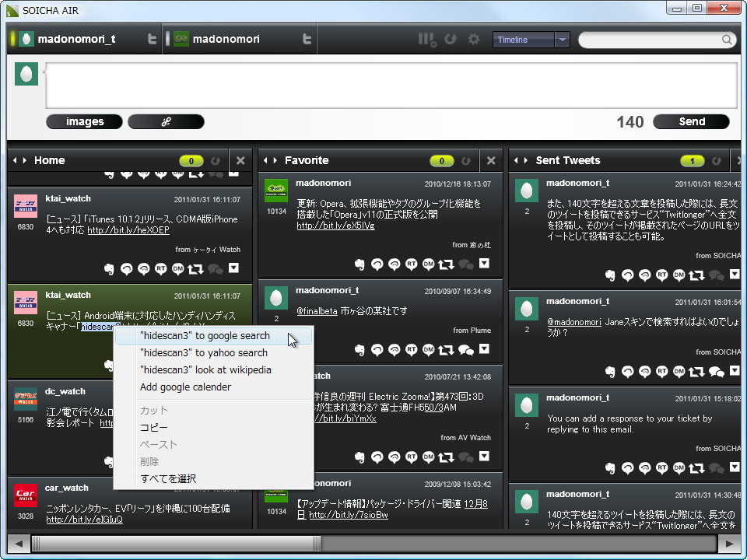747x560 pixels.
Task: Retweet the @finalbeta reply in Favorite column
Action: click(447, 350)
